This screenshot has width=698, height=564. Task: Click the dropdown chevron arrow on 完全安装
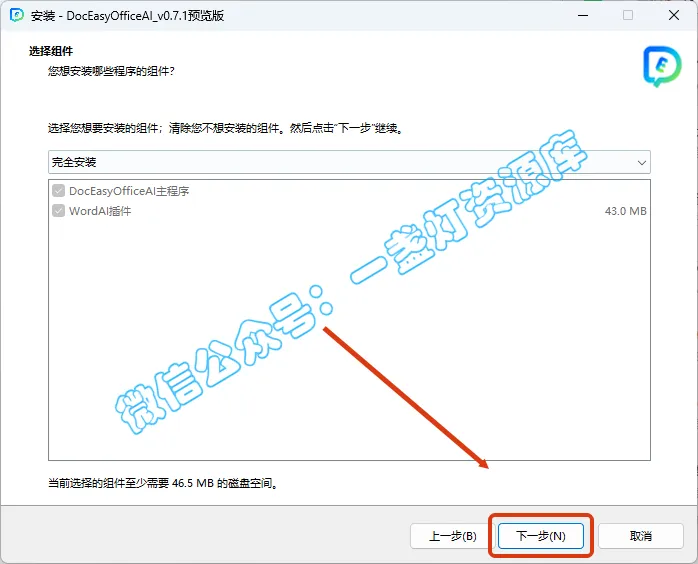[x=641, y=162]
